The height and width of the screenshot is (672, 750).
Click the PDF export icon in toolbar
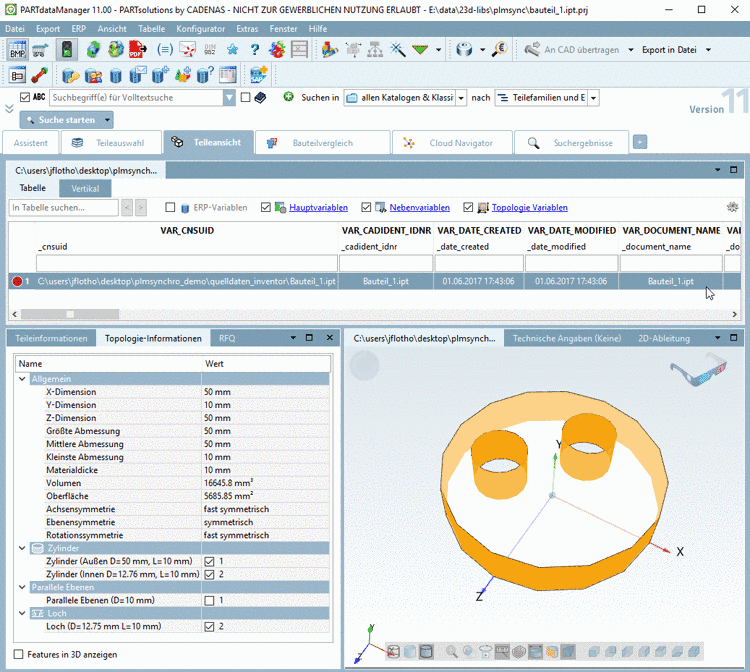pos(139,49)
